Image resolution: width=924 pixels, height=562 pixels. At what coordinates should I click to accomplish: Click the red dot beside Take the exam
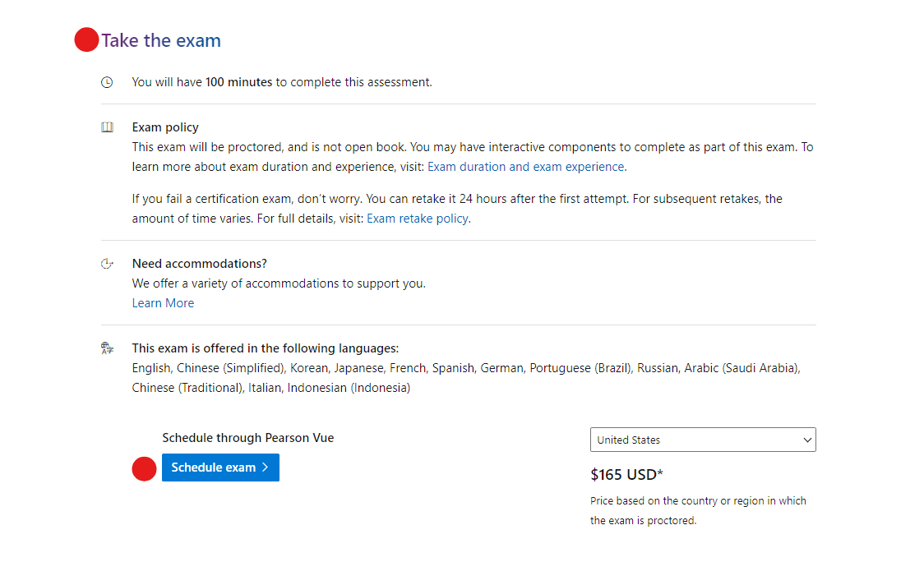point(86,39)
